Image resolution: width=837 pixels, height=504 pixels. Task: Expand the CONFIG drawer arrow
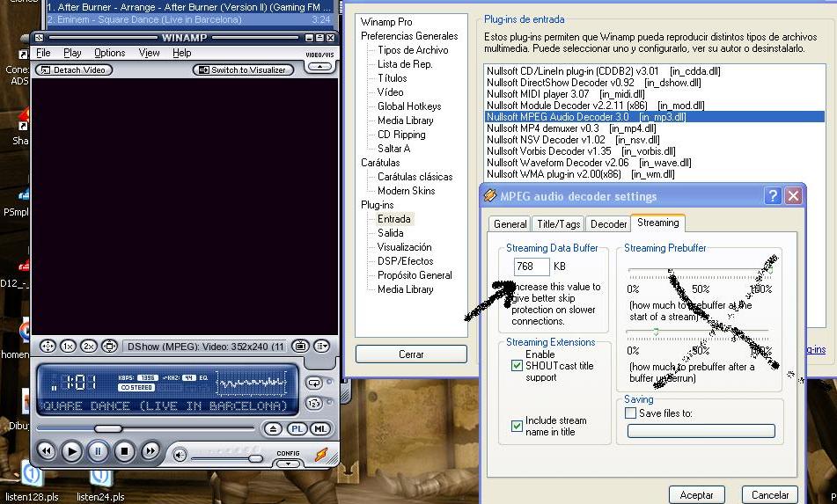point(288,464)
